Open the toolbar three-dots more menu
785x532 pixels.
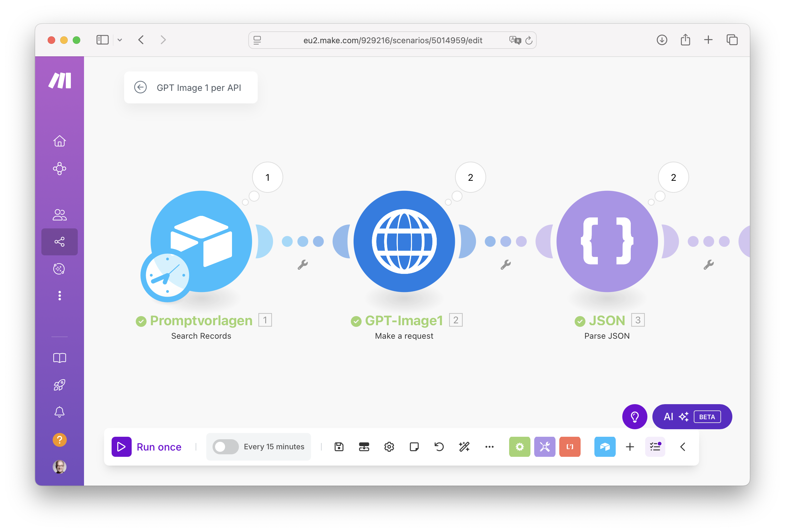489,447
